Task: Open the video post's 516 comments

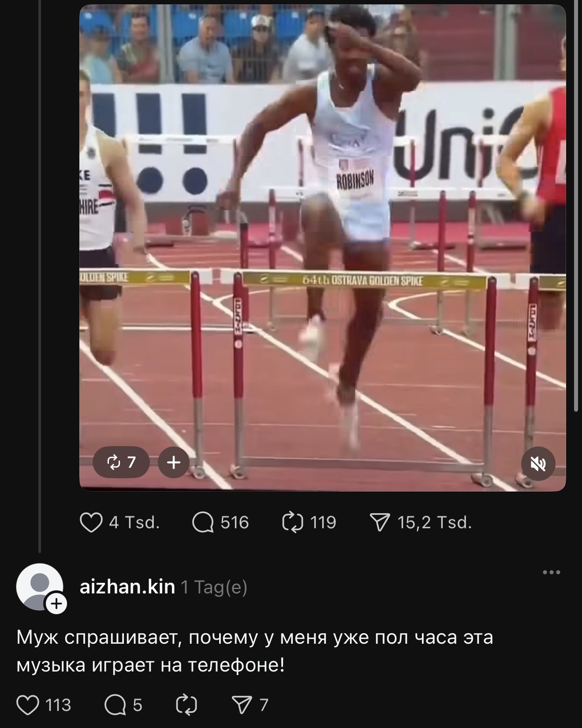Action: pos(220,523)
